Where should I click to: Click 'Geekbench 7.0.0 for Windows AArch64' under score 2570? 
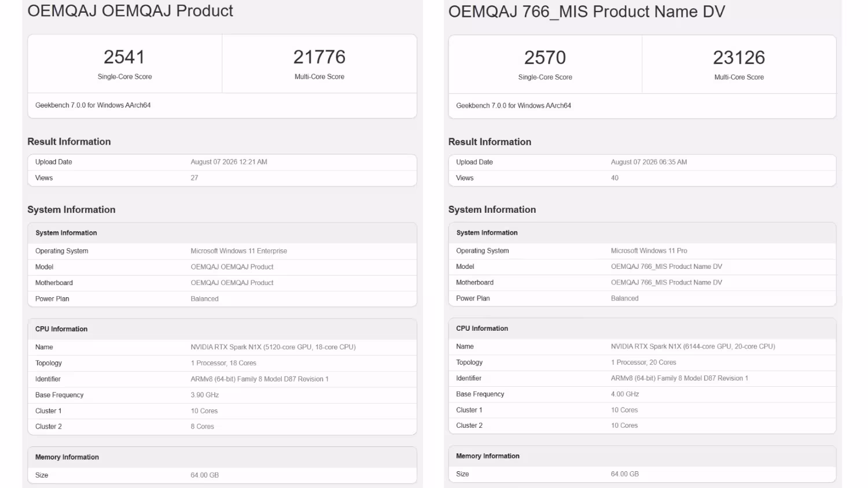pyautogui.click(x=514, y=106)
